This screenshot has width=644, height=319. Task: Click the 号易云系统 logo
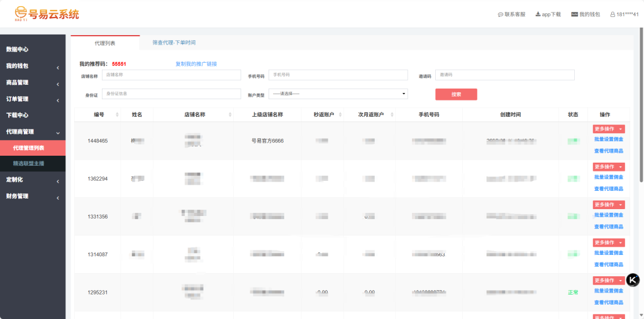(x=47, y=13)
